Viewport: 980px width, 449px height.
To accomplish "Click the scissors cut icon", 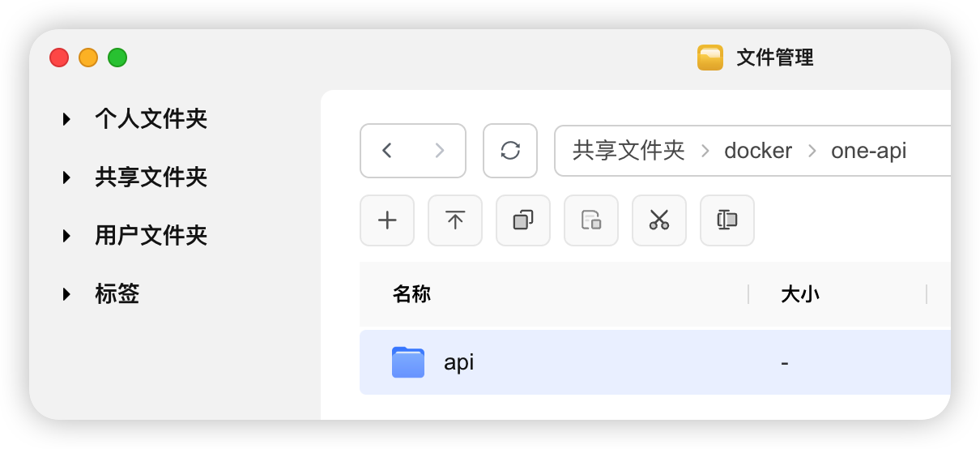I will pos(659,220).
